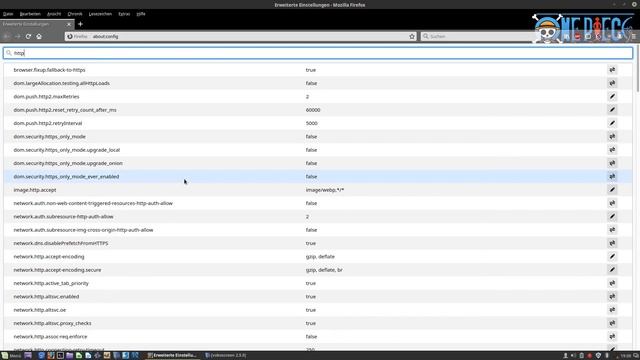Toggle network.http.altsvc.oe
640x360 pixels.
tap(612, 310)
